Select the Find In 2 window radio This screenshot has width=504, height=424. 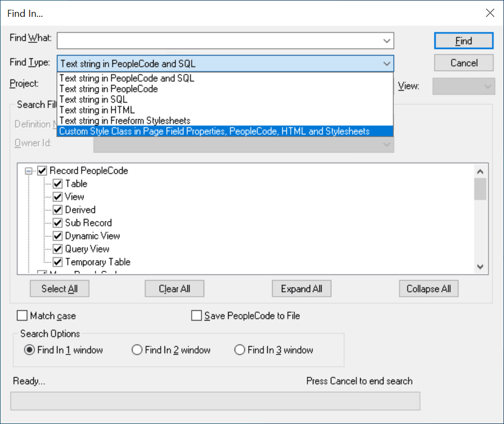coord(137,350)
